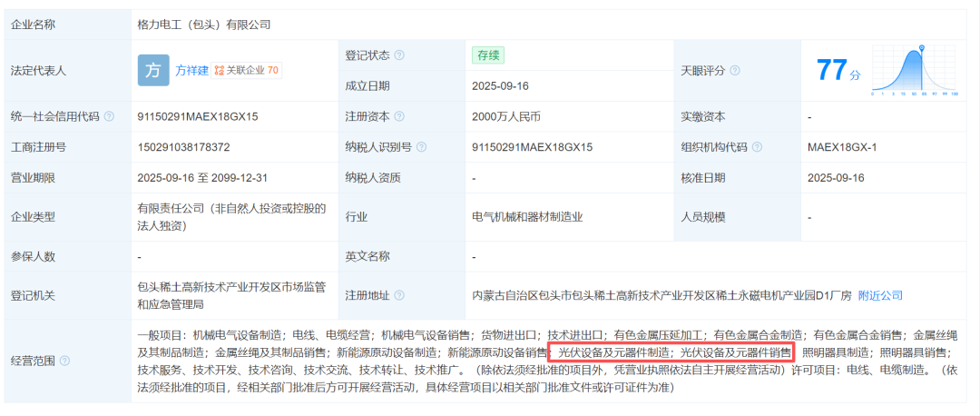The width and height of the screenshot is (980, 416).
Task: Click the related-companies network icon
Action: coord(219,71)
